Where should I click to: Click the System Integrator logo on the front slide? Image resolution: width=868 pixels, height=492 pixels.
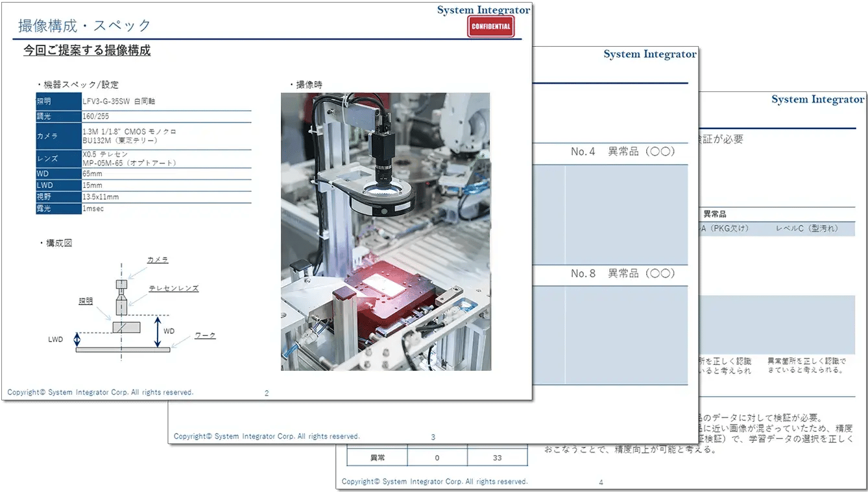pyautogui.click(x=483, y=10)
